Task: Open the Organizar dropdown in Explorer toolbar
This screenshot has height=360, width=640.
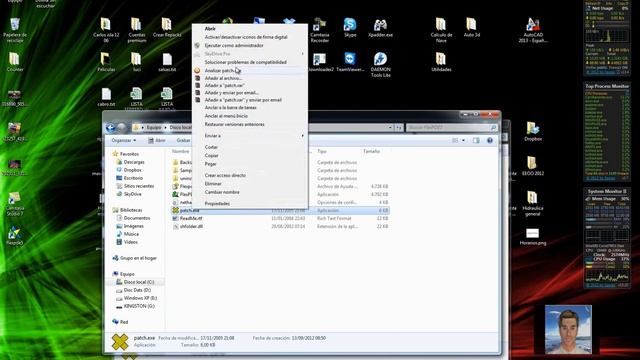Action: (x=124, y=140)
